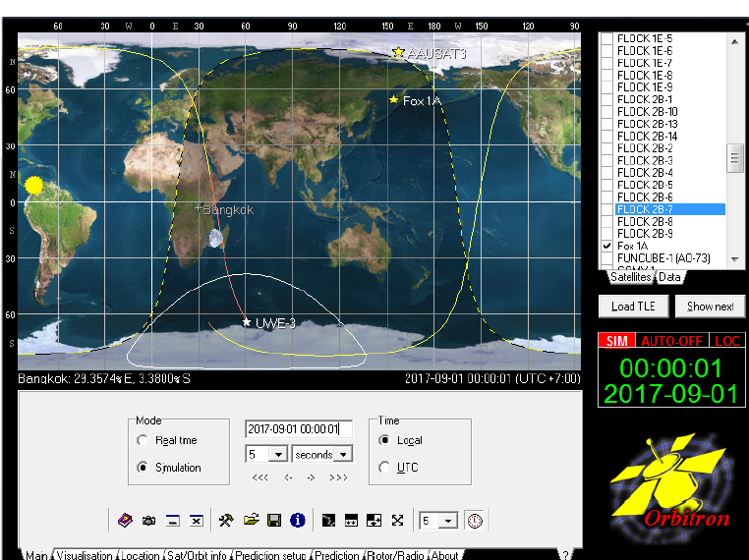Click the question mark help button

(565, 555)
